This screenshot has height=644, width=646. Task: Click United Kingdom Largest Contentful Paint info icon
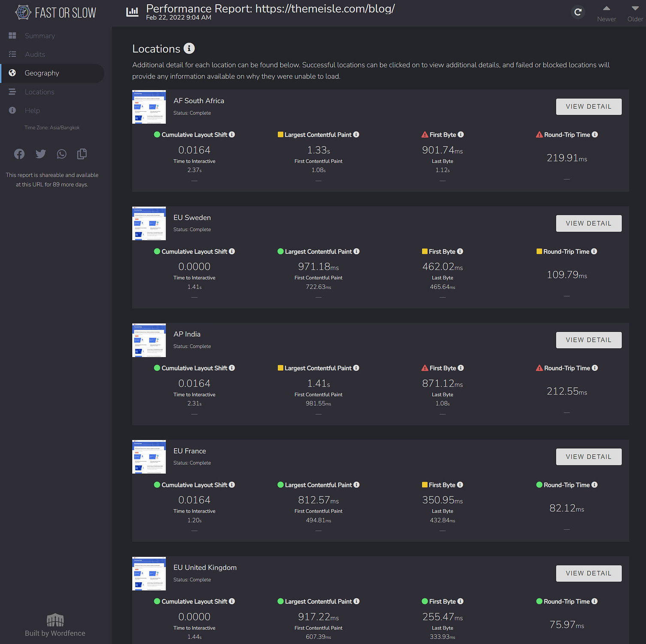click(357, 601)
